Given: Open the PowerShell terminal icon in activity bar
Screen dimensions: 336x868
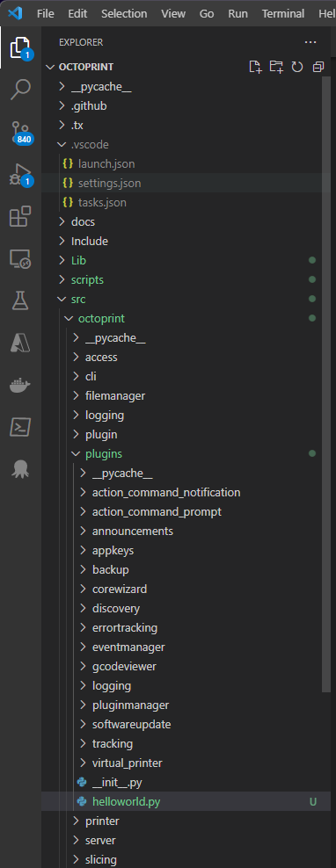Looking at the screenshot, I should [x=20, y=427].
